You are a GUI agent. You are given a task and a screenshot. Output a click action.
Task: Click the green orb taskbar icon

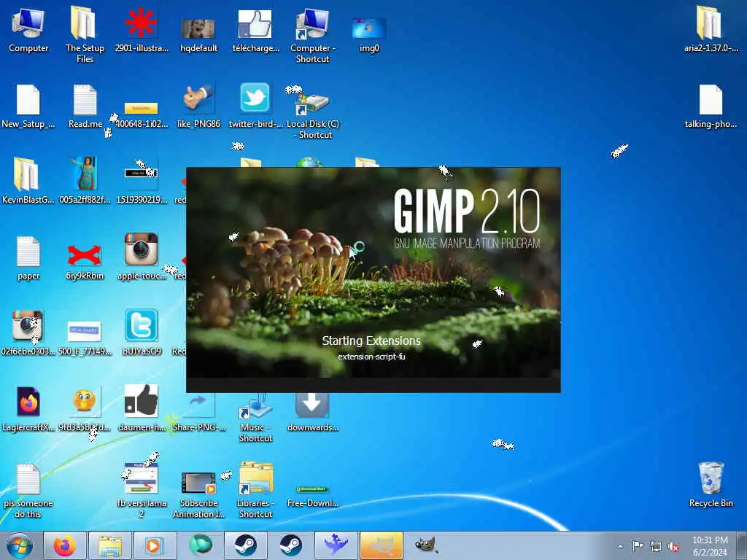(x=201, y=545)
